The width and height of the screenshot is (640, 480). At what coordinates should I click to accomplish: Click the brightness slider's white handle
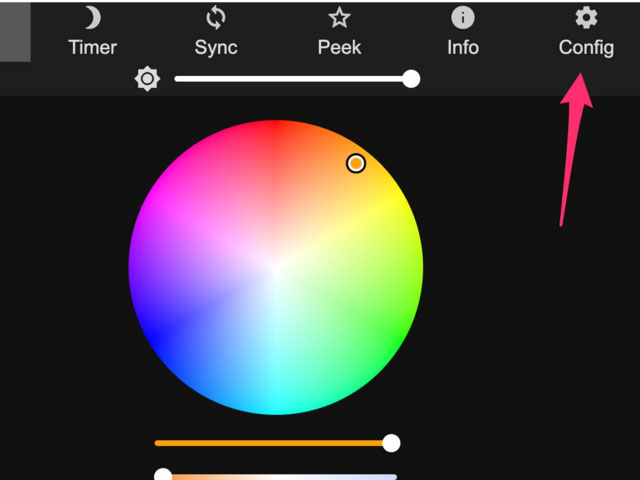point(411,79)
